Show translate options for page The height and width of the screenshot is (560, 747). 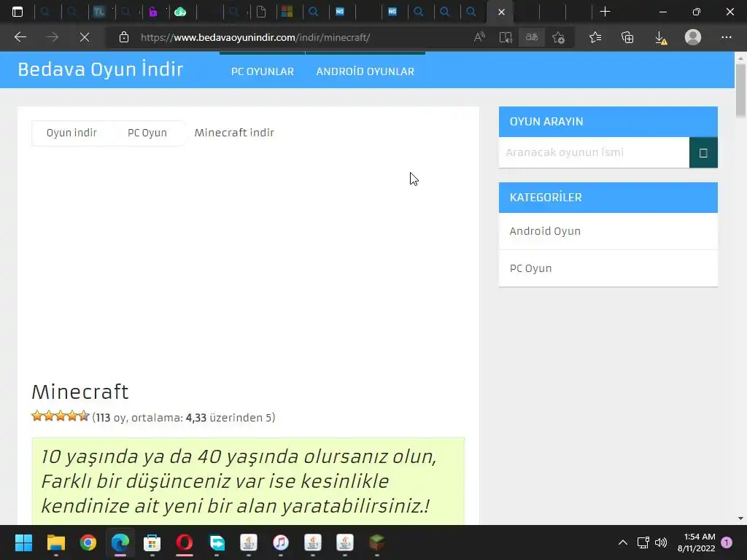(x=532, y=37)
